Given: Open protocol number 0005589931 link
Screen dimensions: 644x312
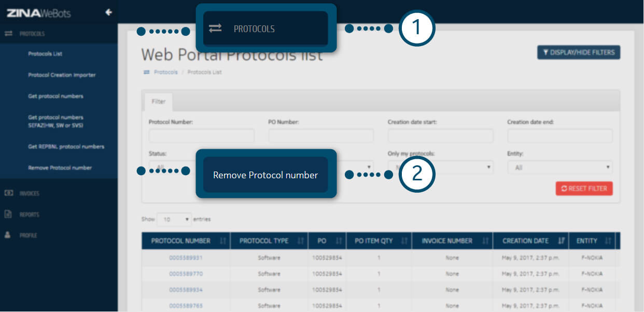Looking at the screenshot, I should coord(186,258).
